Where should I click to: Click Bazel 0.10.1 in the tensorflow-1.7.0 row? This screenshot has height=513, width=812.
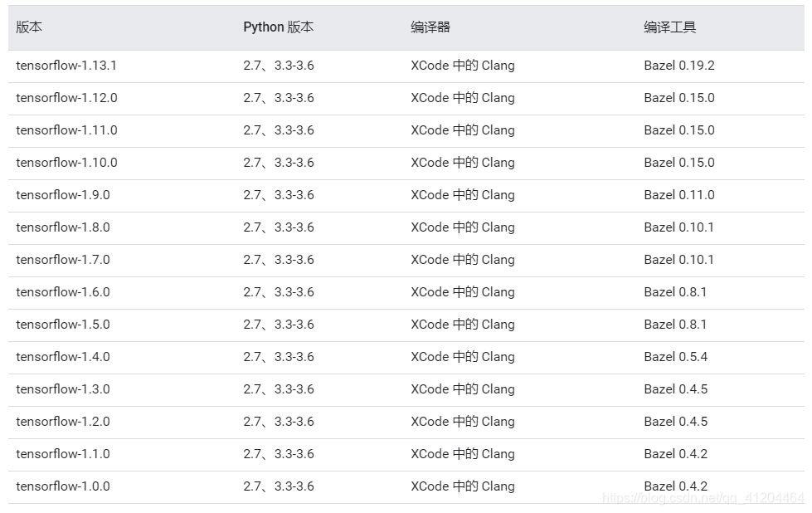pos(679,260)
